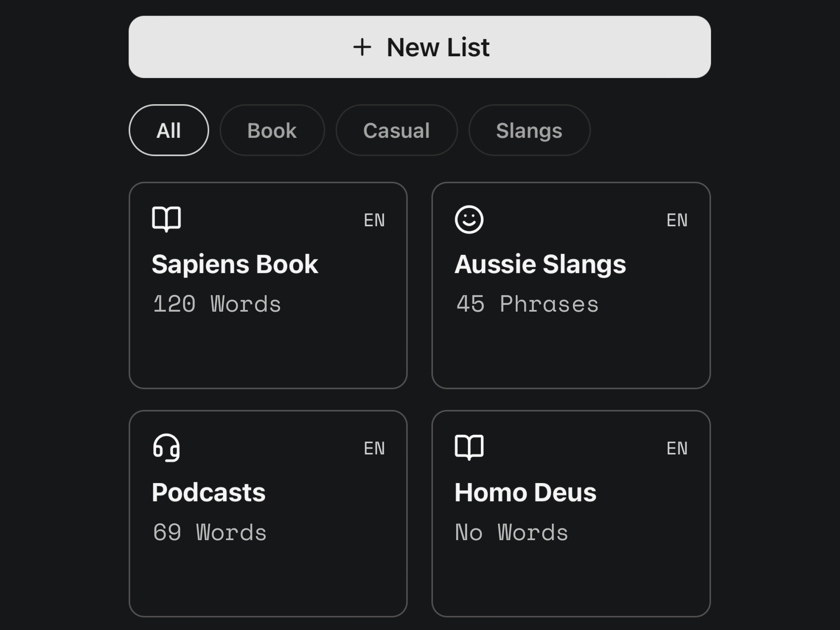Click the 120 Words count text
This screenshot has width=840, height=630.
point(217,304)
